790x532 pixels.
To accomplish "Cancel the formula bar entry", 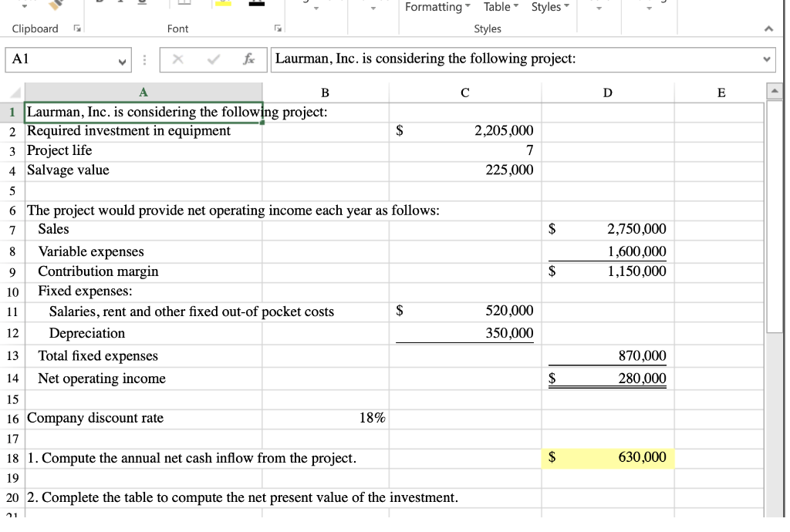I will click(x=177, y=59).
